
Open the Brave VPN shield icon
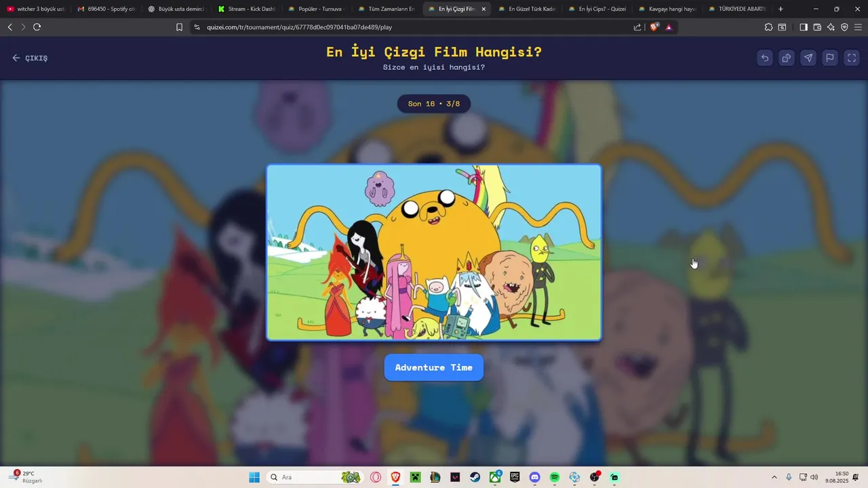[844, 27]
